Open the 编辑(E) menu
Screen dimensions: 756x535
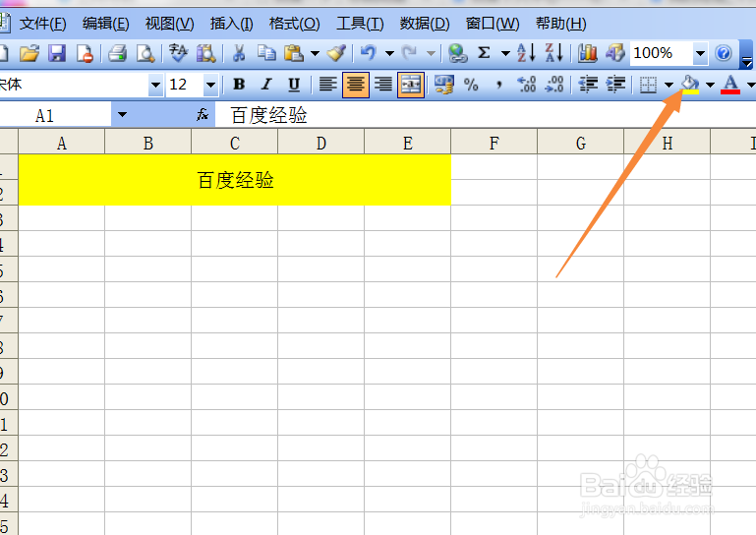[x=105, y=24]
